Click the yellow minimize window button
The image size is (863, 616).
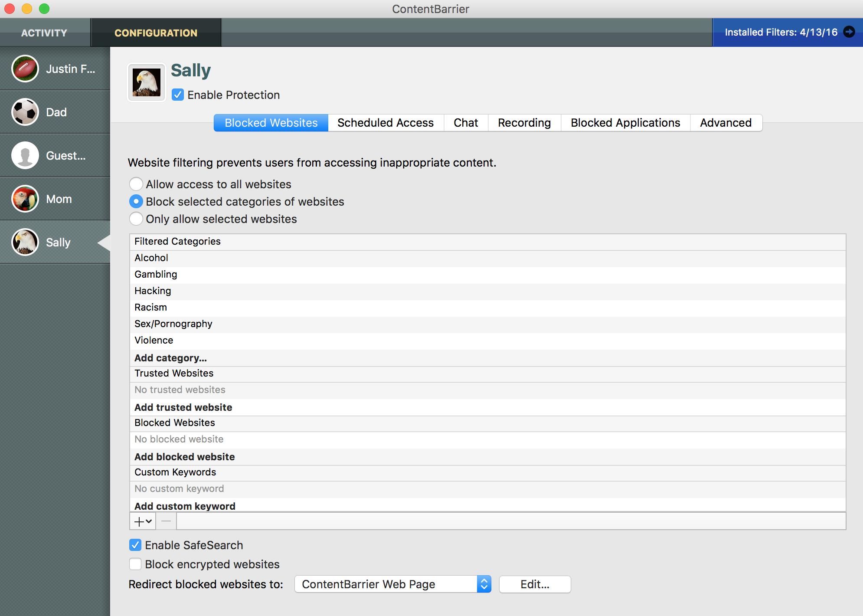[27, 9]
